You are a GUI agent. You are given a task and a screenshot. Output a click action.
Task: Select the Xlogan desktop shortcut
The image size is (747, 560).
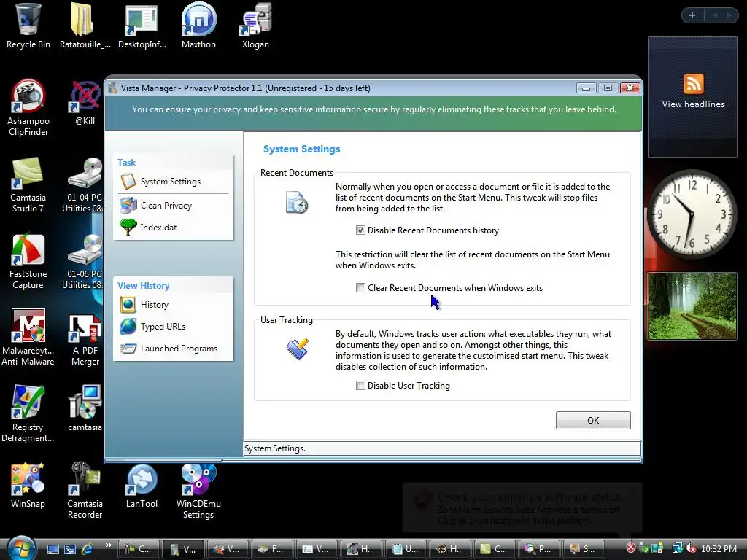point(255,26)
